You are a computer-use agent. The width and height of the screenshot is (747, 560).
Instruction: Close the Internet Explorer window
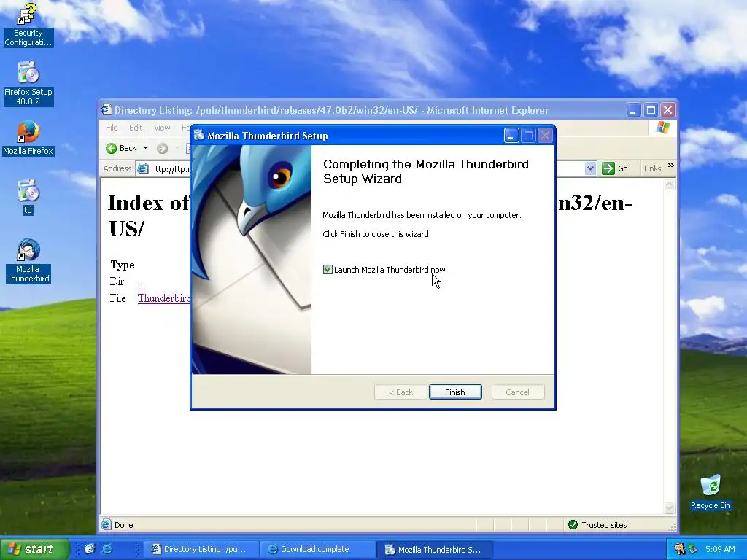point(668,110)
